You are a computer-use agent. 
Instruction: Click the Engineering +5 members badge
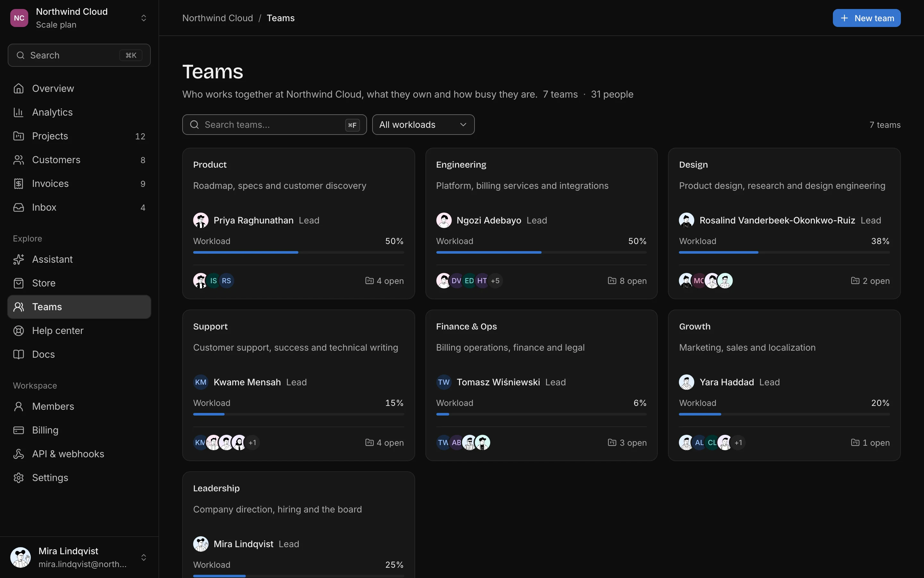point(495,281)
